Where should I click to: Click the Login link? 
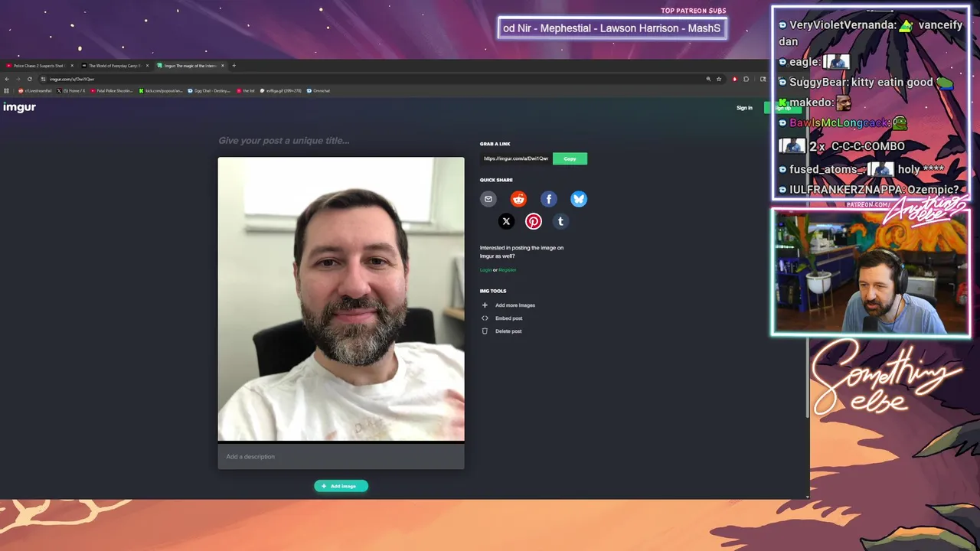click(x=485, y=270)
